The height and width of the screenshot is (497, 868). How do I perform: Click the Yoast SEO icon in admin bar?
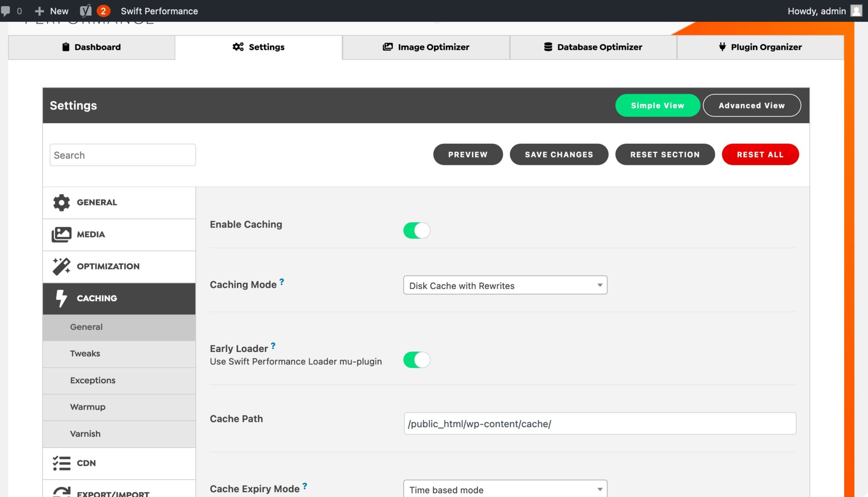(85, 11)
